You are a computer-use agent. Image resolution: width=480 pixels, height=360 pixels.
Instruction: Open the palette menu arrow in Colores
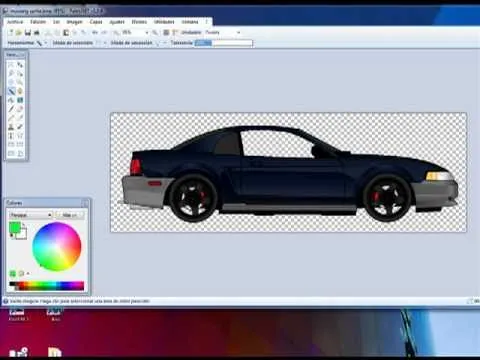point(28,274)
